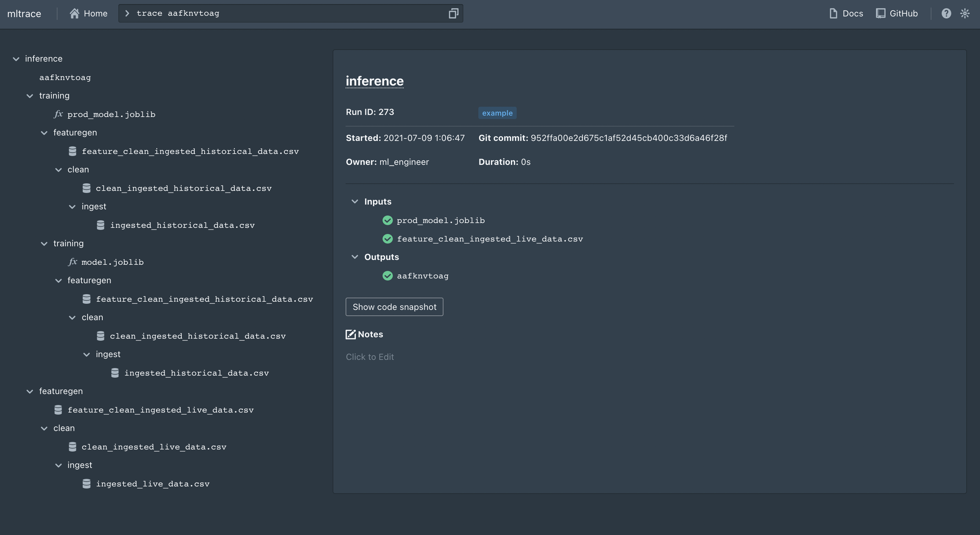980x535 pixels.
Task: Click 'Click to Edit' notes area
Action: coord(370,357)
